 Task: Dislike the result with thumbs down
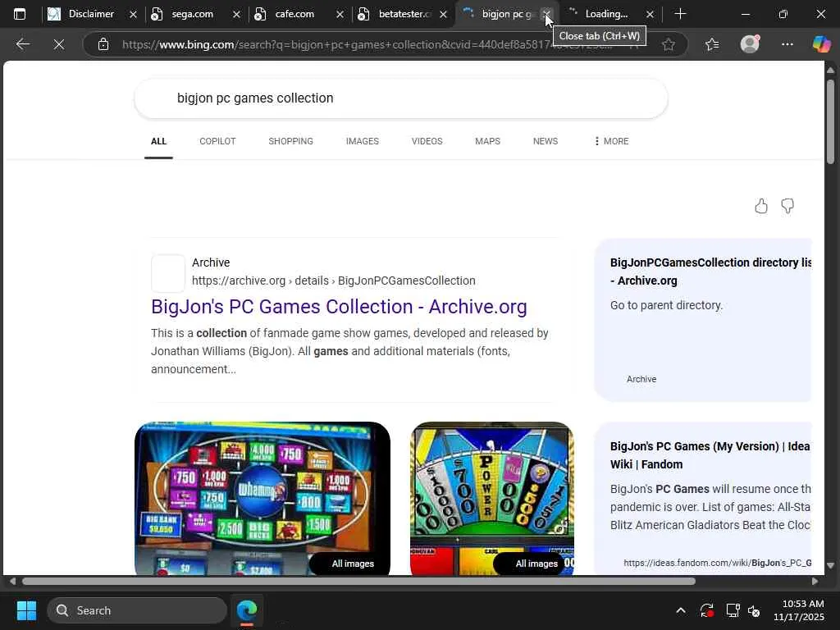787,206
